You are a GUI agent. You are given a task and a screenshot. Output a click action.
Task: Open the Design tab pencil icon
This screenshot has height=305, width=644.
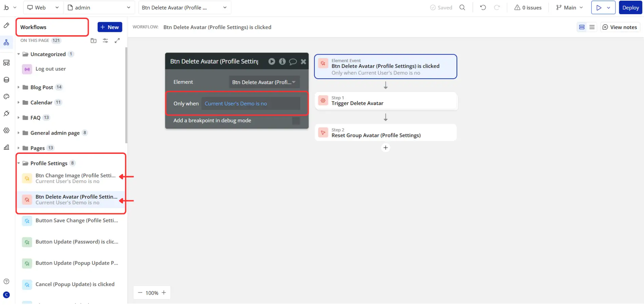point(6,25)
